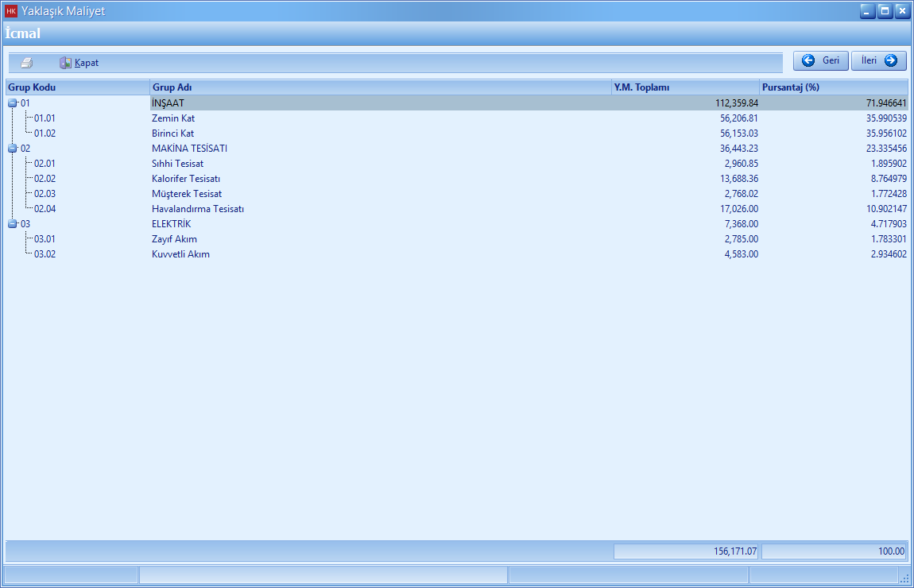
Task: Select the 01.01 Zemin Kat row
Action: pos(173,118)
